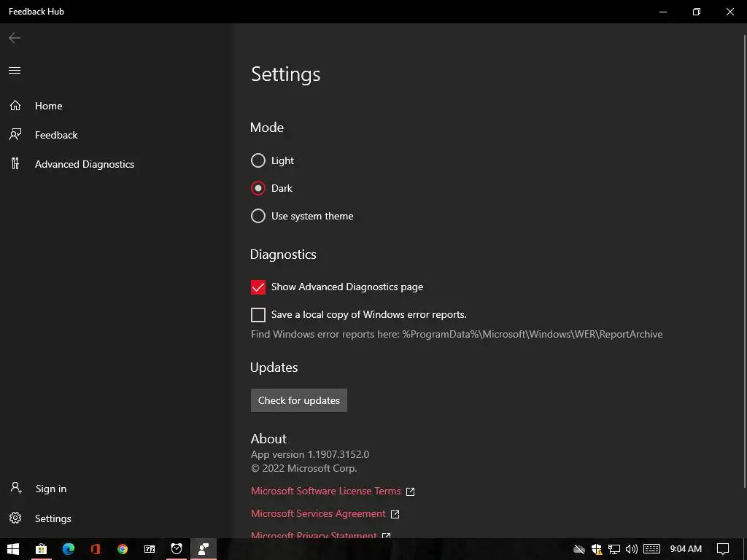Open the touch keyboard tray icon
747x560 pixels.
click(651, 549)
